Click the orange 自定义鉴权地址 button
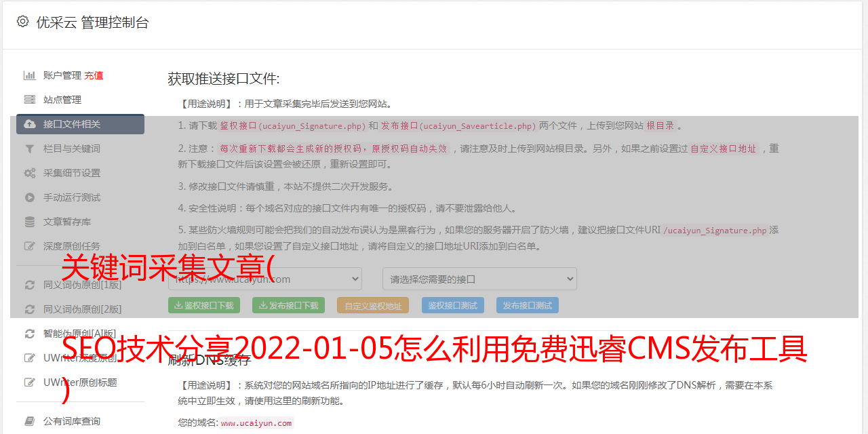The height and width of the screenshot is (434, 868). pyautogui.click(x=373, y=305)
